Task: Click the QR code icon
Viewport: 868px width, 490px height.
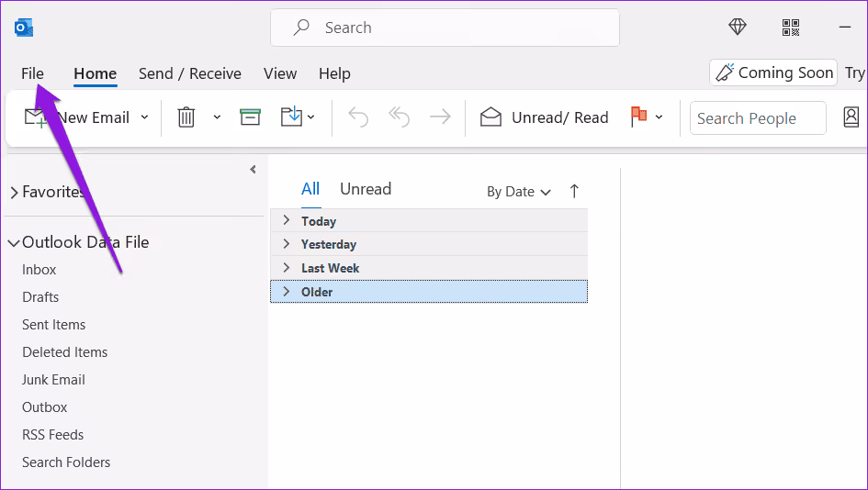Action: click(791, 28)
